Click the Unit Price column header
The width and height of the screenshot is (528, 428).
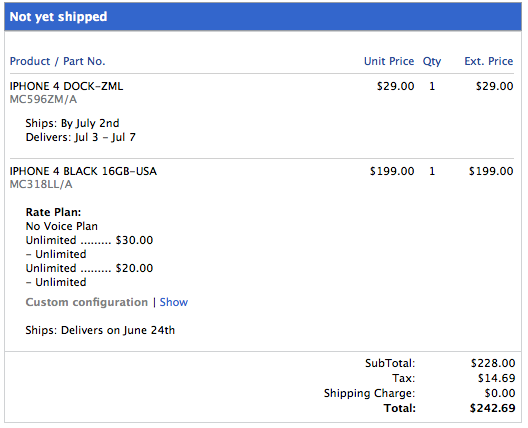click(x=389, y=61)
